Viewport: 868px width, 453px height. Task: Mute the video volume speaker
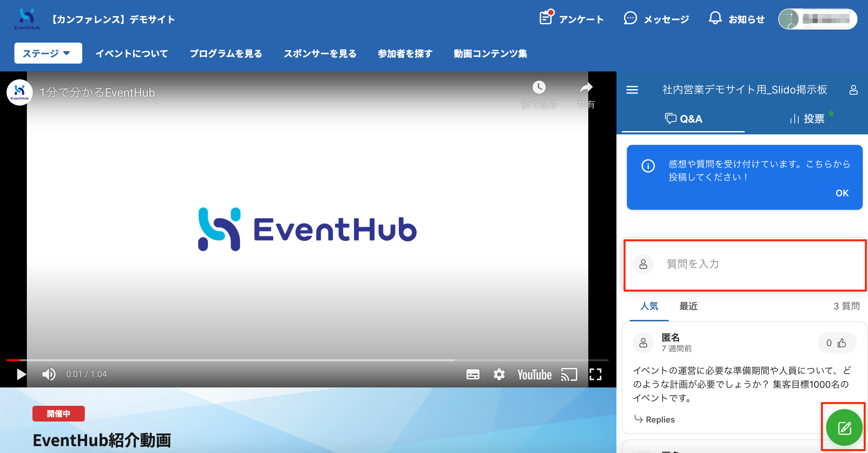[49, 374]
